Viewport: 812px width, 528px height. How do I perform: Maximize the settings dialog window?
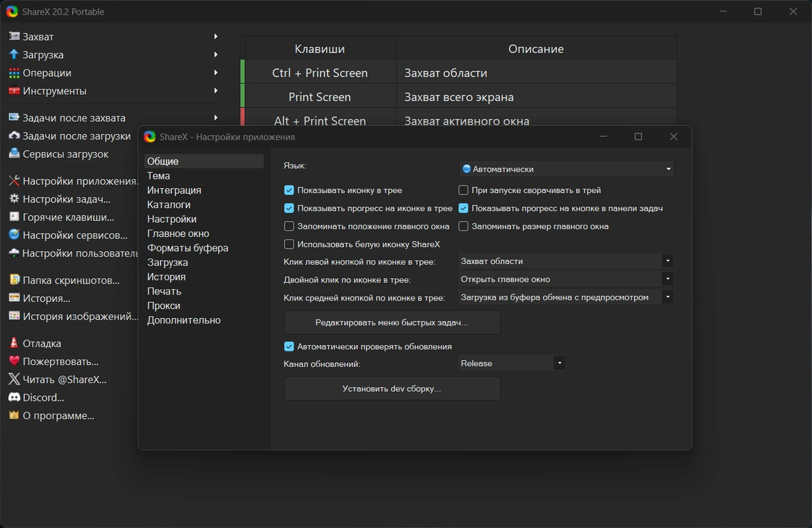click(x=638, y=137)
